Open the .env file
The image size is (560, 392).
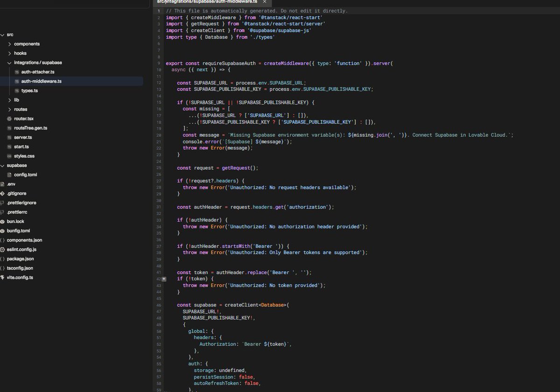11,184
